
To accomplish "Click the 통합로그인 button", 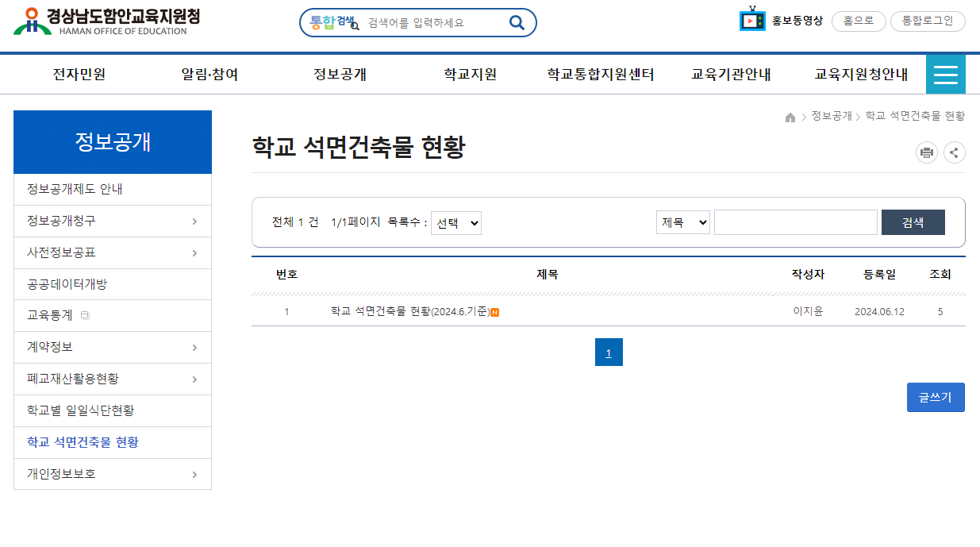I will (x=928, y=21).
